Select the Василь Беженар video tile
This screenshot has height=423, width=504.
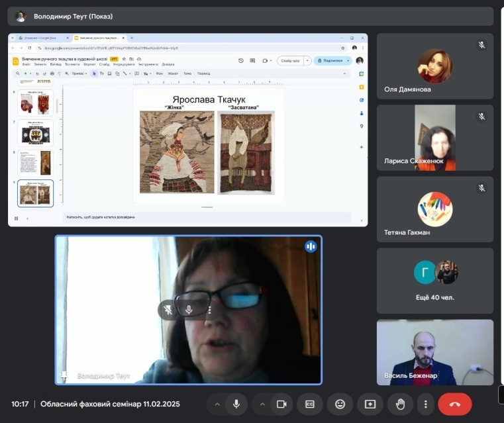pos(435,352)
